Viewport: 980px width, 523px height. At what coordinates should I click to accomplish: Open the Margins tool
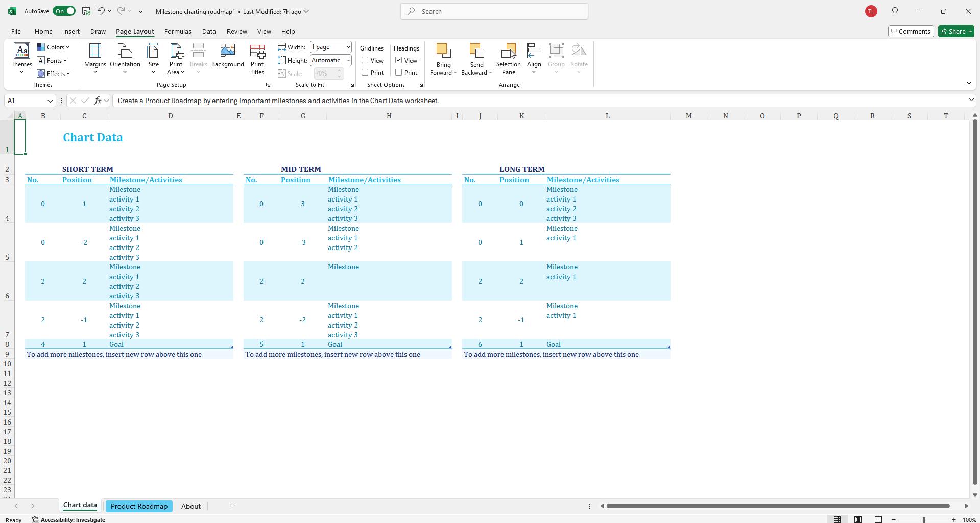pos(95,57)
